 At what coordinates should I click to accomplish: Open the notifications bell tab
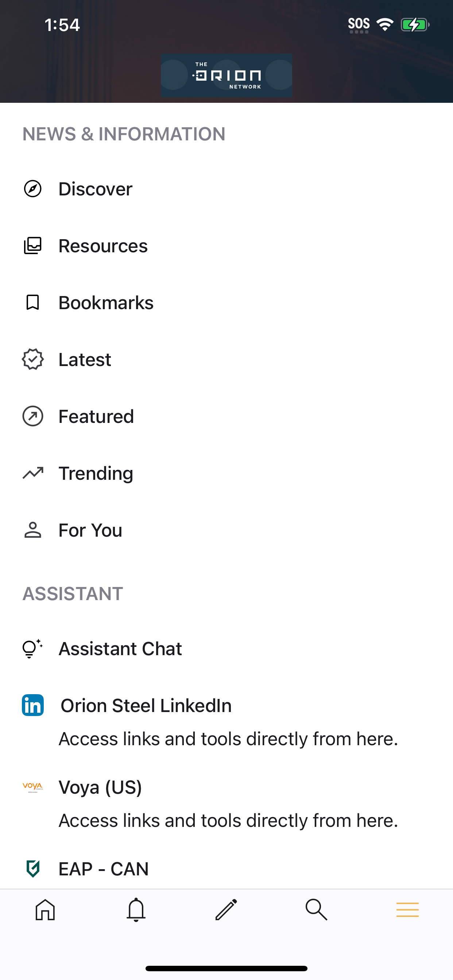coord(136,910)
